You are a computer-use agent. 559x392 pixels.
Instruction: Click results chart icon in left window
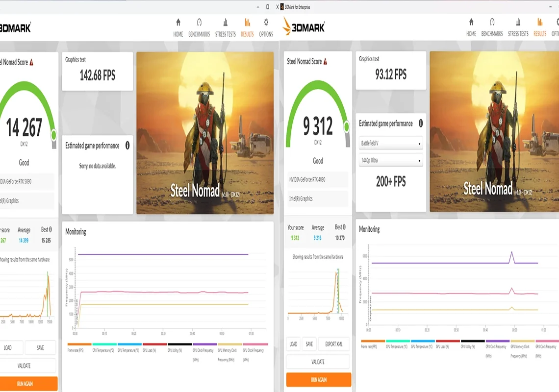(x=247, y=23)
